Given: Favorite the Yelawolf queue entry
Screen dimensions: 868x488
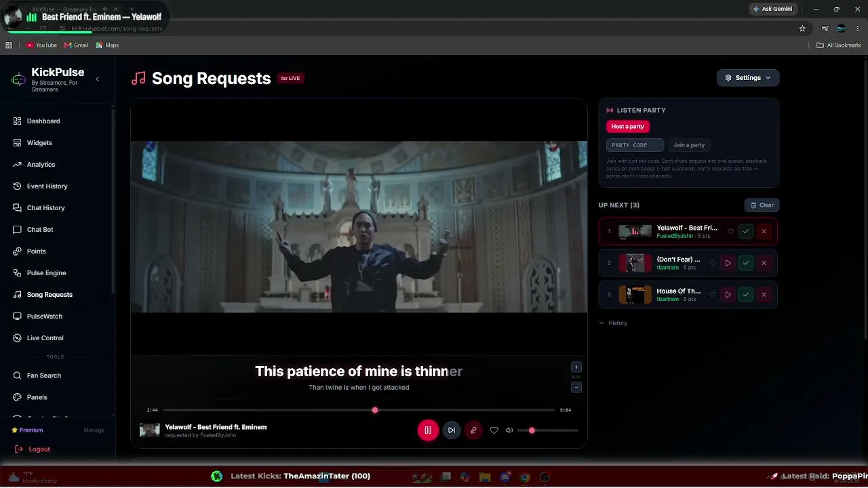Looking at the screenshot, I should point(730,232).
